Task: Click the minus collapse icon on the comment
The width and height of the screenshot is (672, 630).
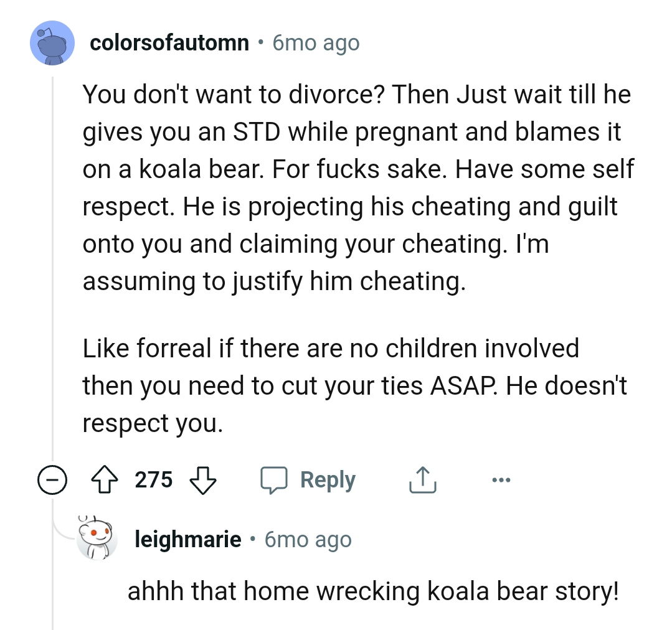Action: 52,479
